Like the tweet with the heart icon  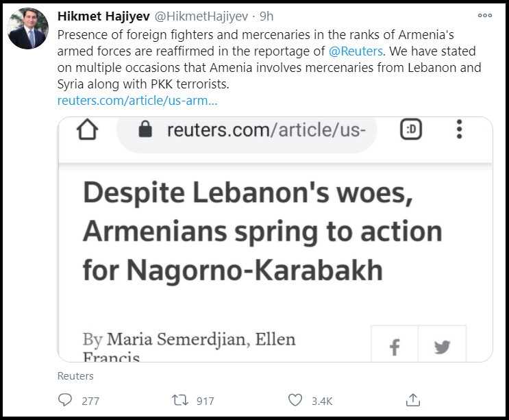tap(295, 400)
